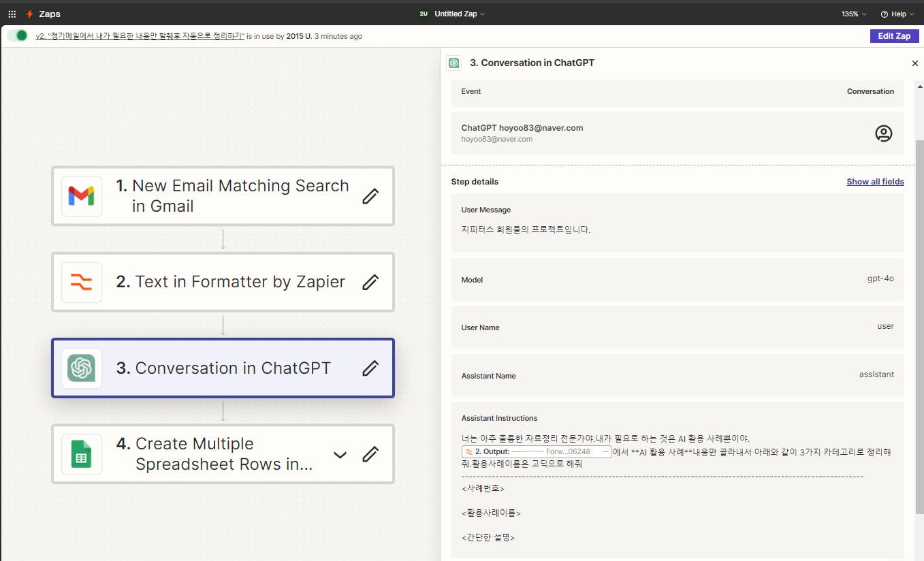924x561 pixels.
Task: Click the Formatter icon in step 2
Action: coord(82,282)
